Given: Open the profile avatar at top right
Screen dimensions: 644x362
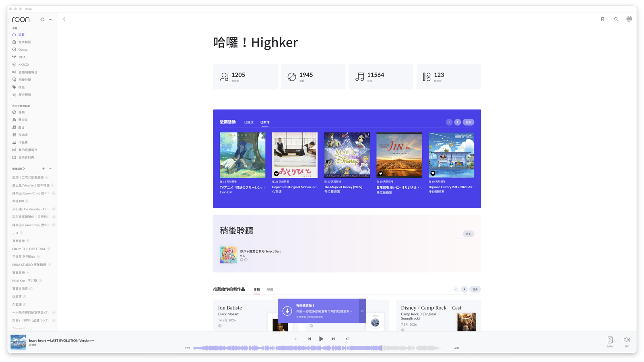Looking at the screenshot, I should 629,19.
